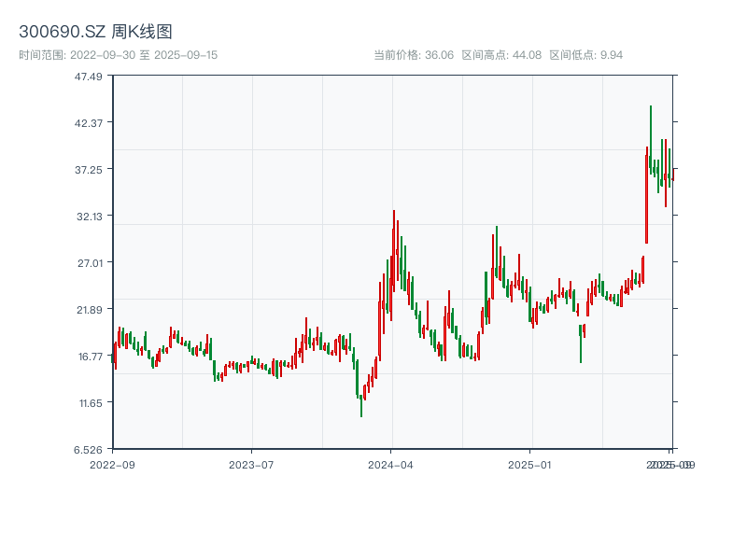
Task: Click the y-axis label 6.526
Action: pos(88,450)
